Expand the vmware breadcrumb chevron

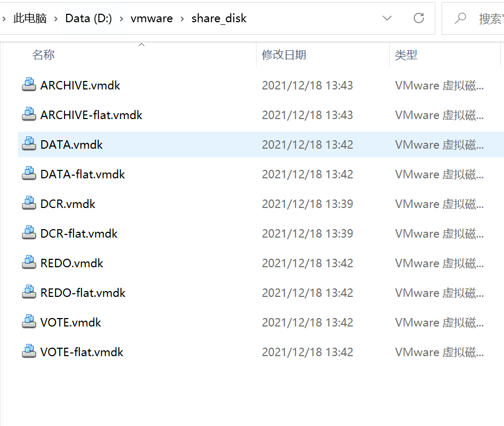coord(181,17)
